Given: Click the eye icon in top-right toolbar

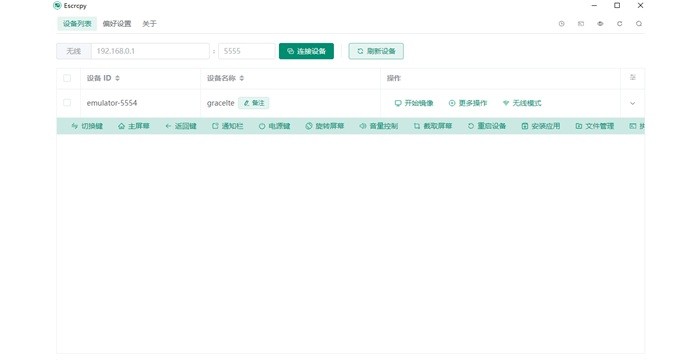Looking at the screenshot, I should 600,24.
